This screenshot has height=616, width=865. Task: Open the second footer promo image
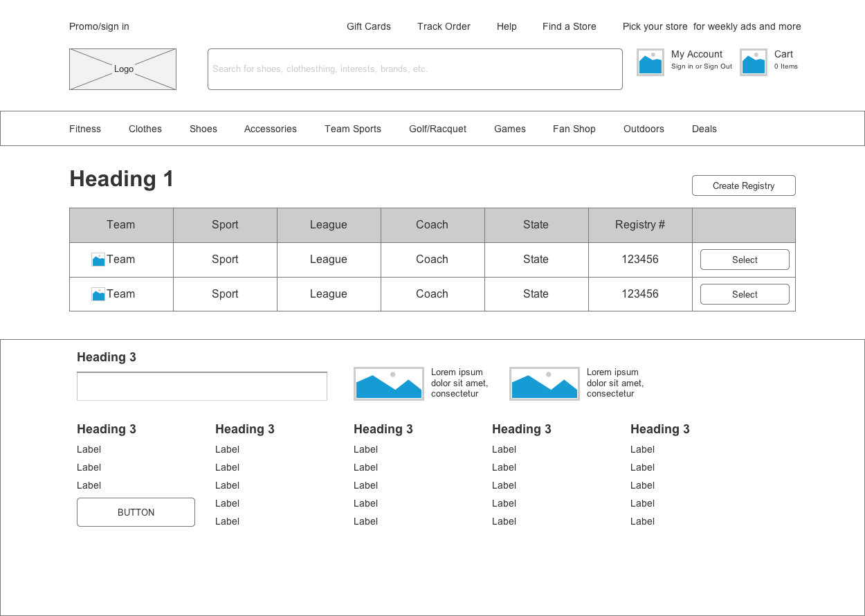(545, 383)
